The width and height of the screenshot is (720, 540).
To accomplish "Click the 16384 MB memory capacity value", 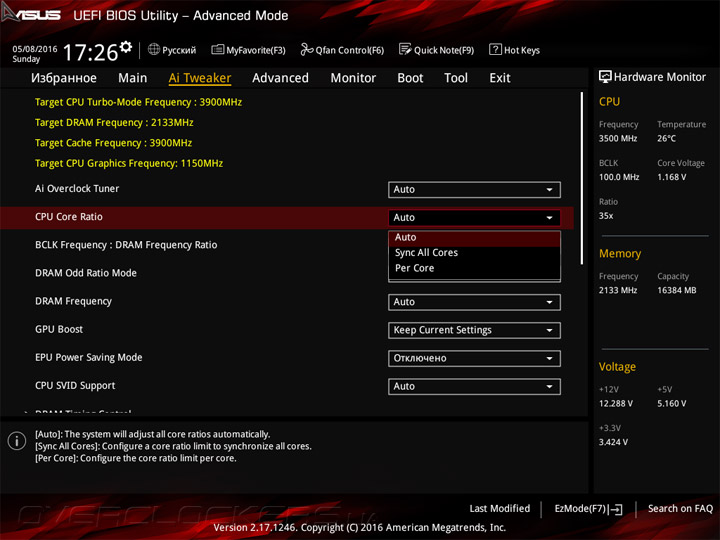I will (x=677, y=290).
